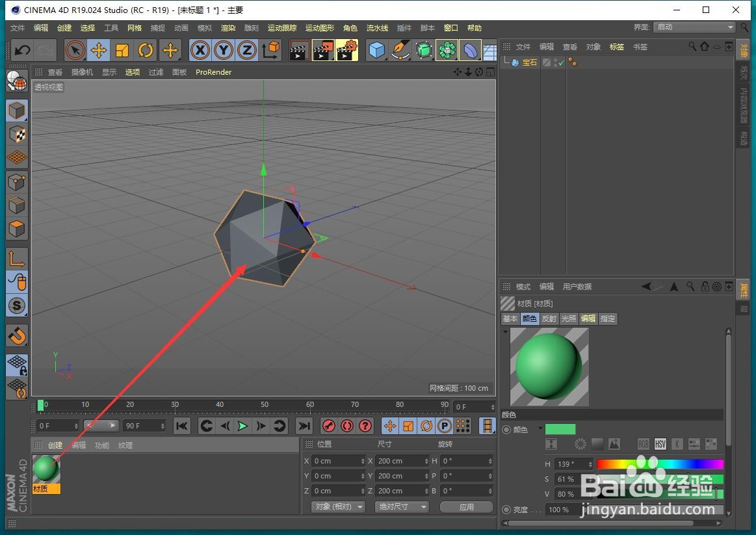Open the 创建 menu in main menu bar
Viewport: 756px width, 535px height.
pos(64,28)
